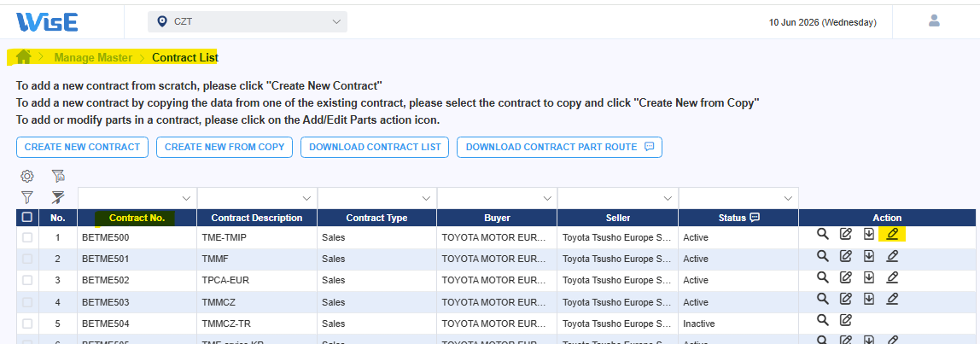Go to Manage Master breadcrumb
The height and width of the screenshot is (344, 980).
pos(93,57)
